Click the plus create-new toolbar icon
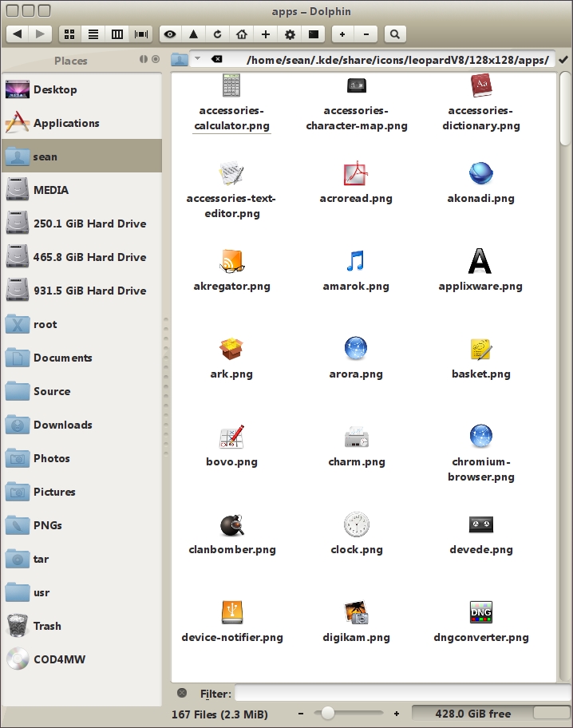Image resolution: width=573 pixels, height=728 pixels. [x=266, y=34]
